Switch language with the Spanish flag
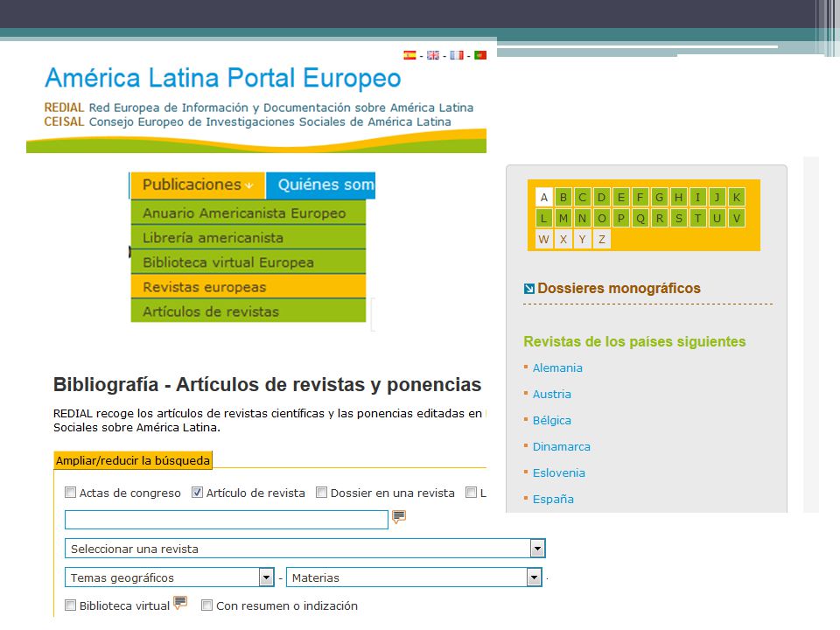840x630 pixels. (x=409, y=55)
